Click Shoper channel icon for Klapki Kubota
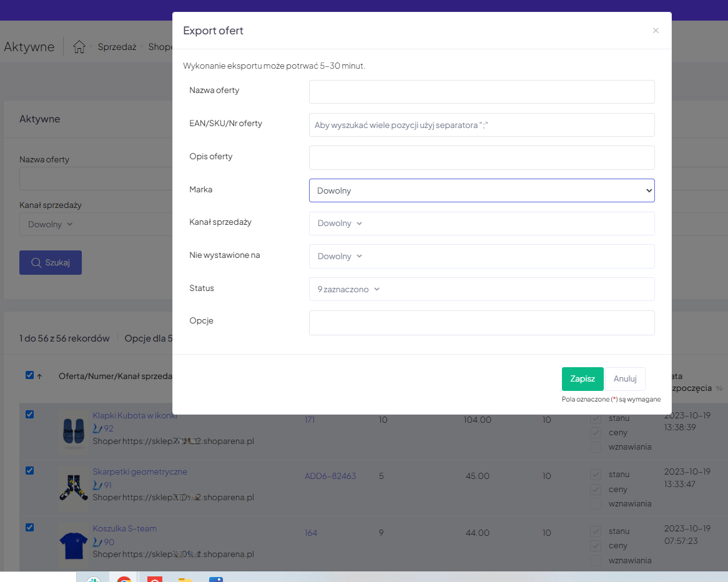The image size is (728, 582). click(x=97, y=428)
